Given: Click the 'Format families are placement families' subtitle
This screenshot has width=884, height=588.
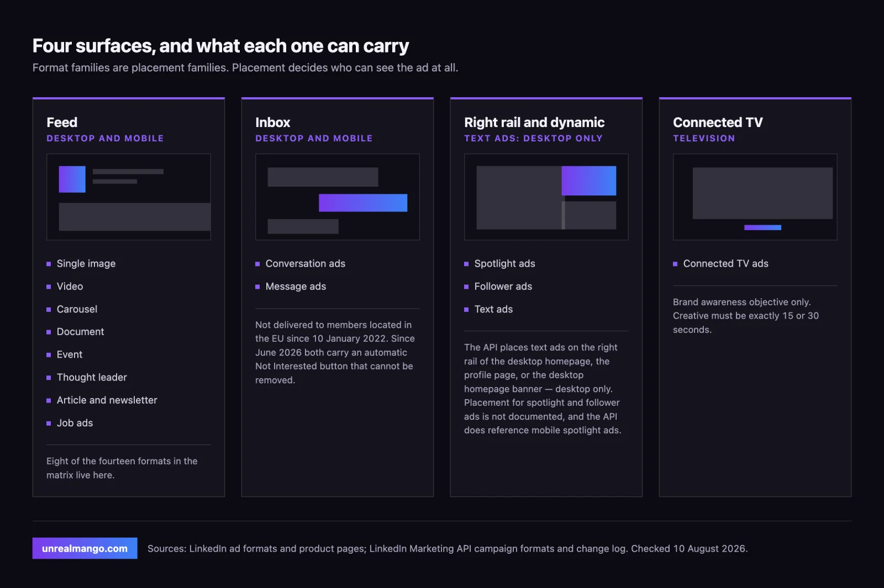Looking at the screenshot, I should (x=245, y=68).
